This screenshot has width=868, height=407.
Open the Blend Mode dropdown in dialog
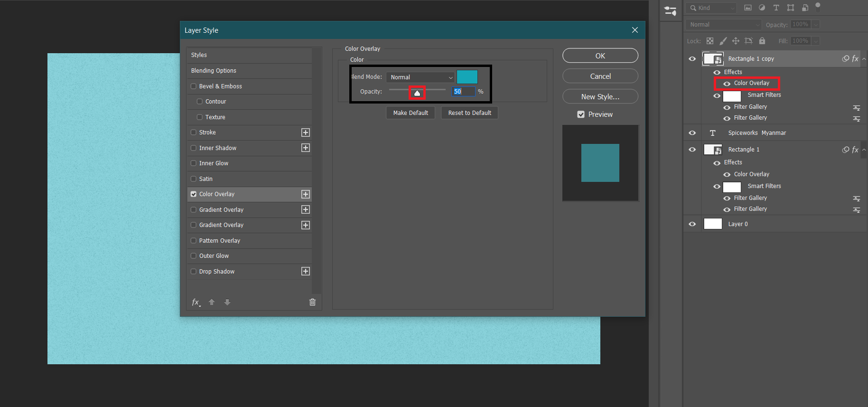(421, 77)
